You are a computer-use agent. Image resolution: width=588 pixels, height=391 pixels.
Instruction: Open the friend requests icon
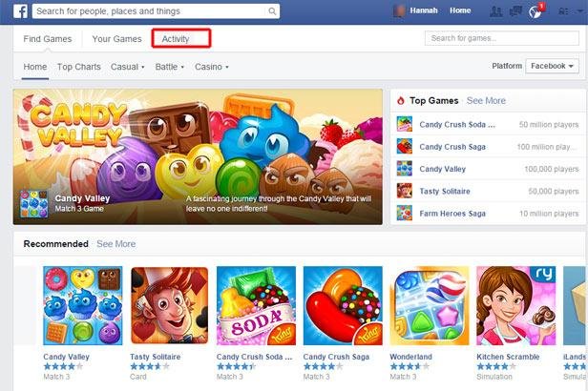tap(495, 11)
